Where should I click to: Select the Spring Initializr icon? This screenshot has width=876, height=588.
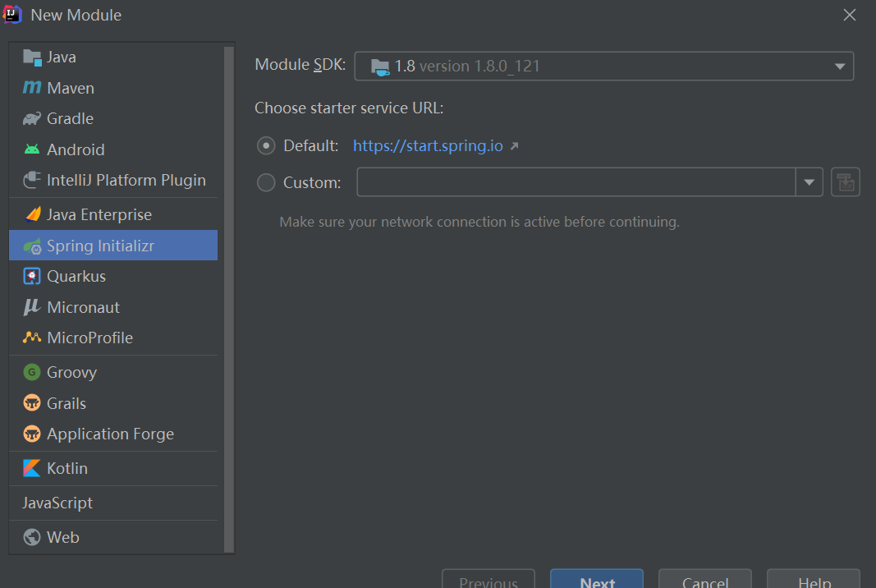tap(32, 246)
